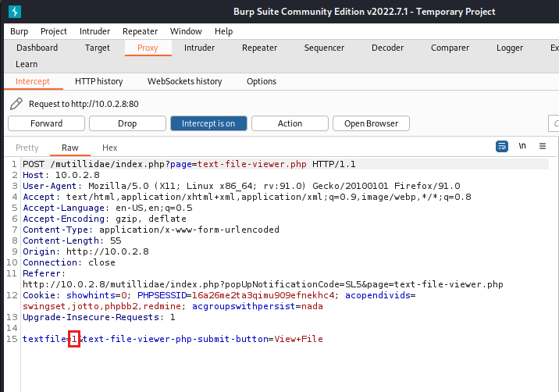Switch to the Intruder tool tab
559x392 pixels.
coord(199,48)
